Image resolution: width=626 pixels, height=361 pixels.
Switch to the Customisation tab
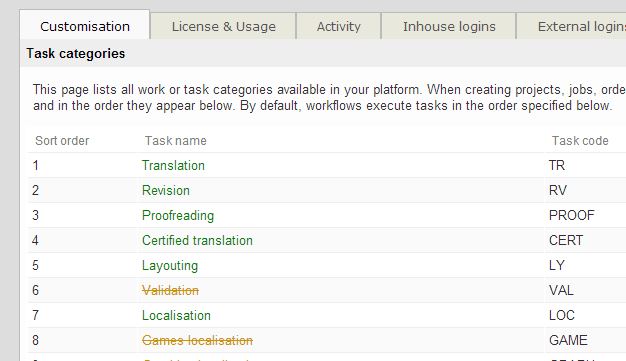(x=85, y=26)
